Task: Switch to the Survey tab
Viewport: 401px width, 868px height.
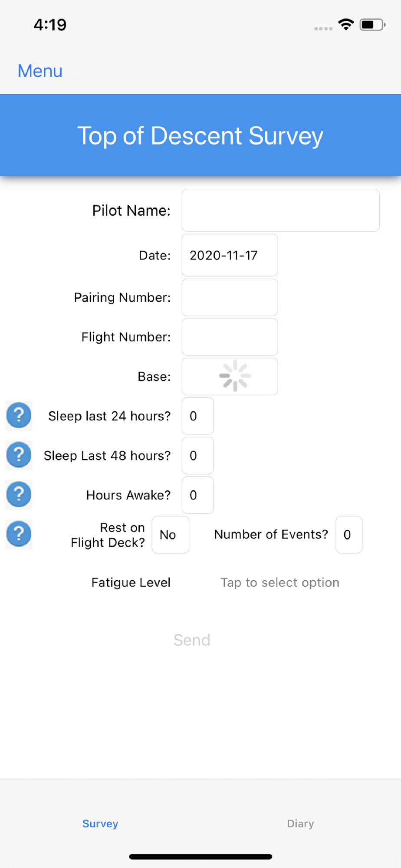Action: click(100, 823)
